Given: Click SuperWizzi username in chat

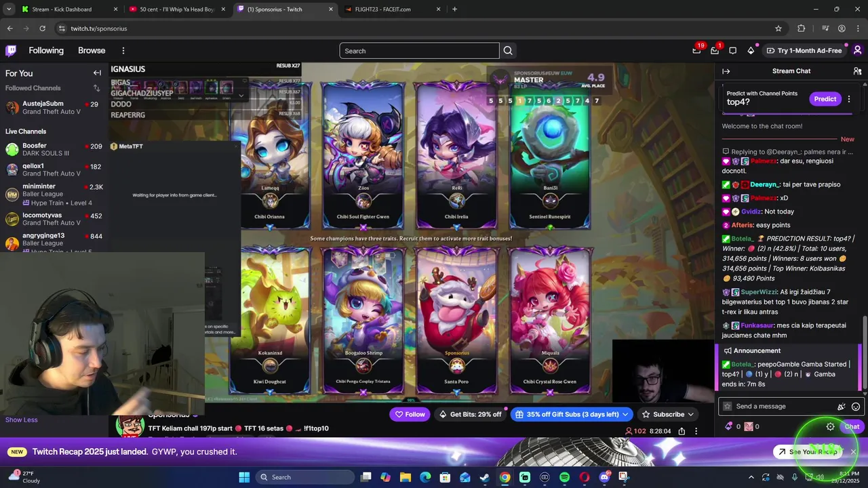Looking at the screenshot, I should [x=758, y=292].
